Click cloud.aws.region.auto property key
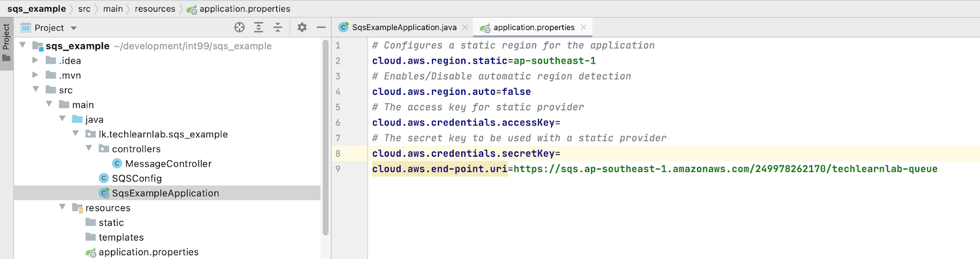Image resolution: width=980 pixels, height=259 pixels. [434, 92]
